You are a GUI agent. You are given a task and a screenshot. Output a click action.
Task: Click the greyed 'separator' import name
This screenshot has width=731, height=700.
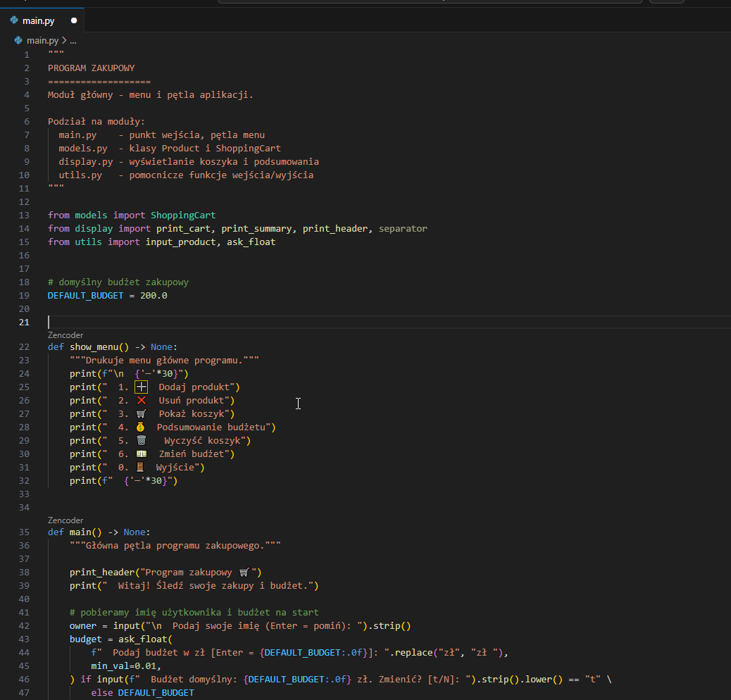(x=403, y=228)
